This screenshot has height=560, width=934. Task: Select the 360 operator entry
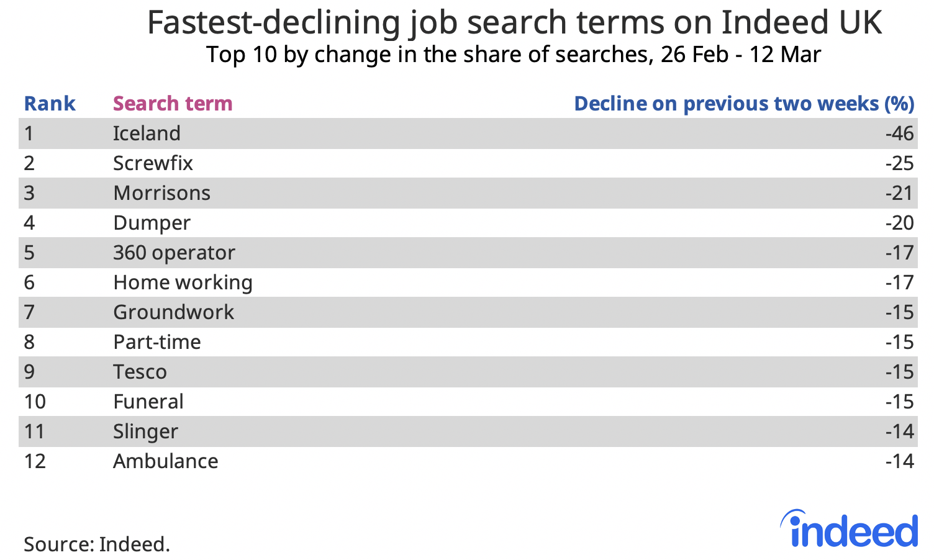[x=174, y=253]
